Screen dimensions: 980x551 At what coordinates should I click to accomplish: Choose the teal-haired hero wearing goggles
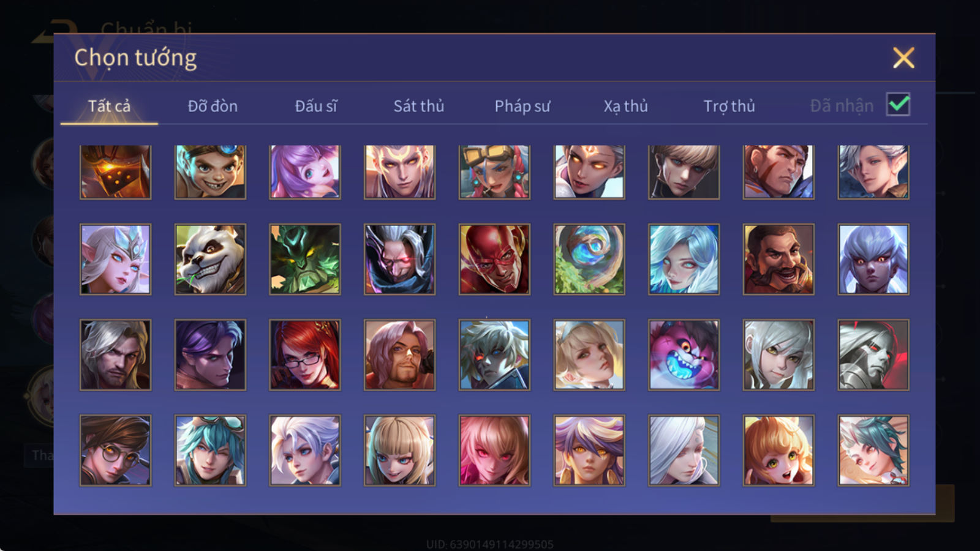(210, 450)
